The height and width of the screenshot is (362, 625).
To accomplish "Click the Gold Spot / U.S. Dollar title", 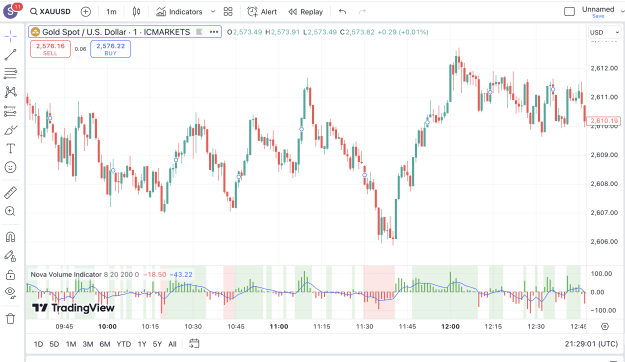I will (x=116, y=32).
